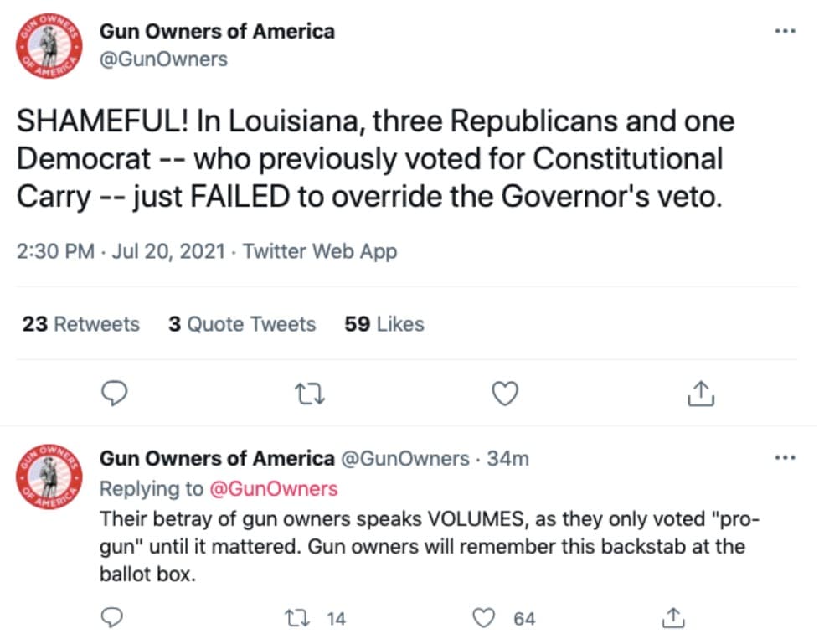Viewport: 819px width, 644px height.
Task: Click the @GunOwners handle under main name
Action: (163, 59)
